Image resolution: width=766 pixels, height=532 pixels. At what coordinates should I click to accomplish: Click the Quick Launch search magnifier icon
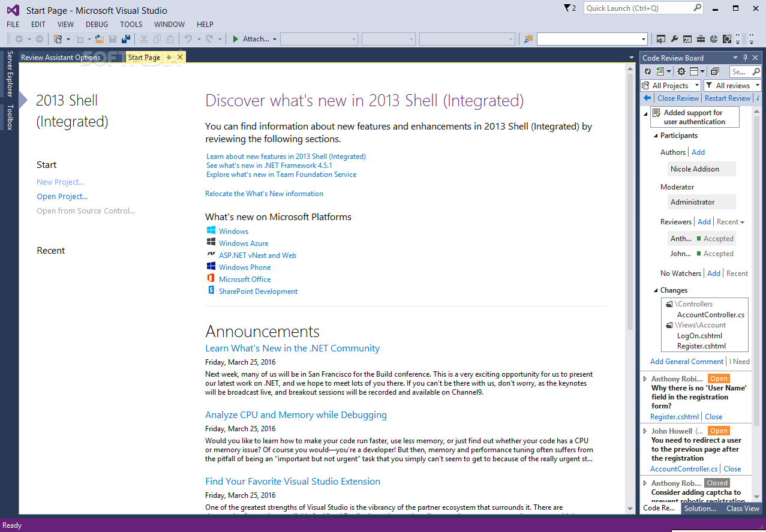coord(698,8)
